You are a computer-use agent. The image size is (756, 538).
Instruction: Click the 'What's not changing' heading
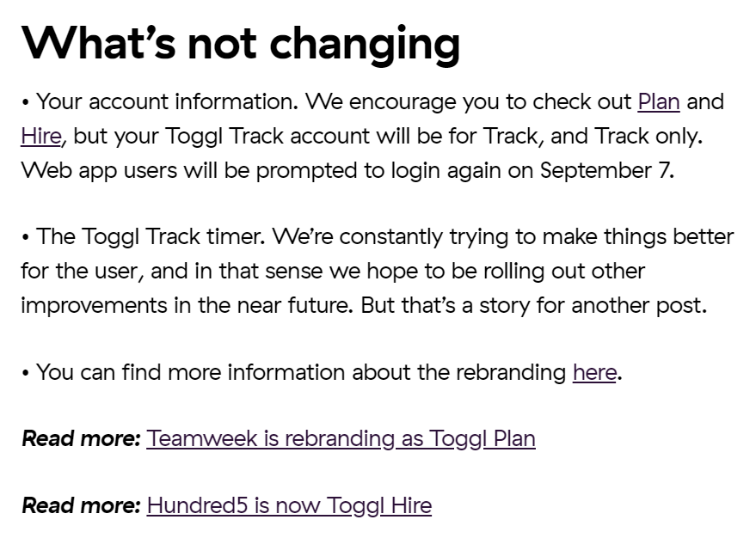pos(241,44)
